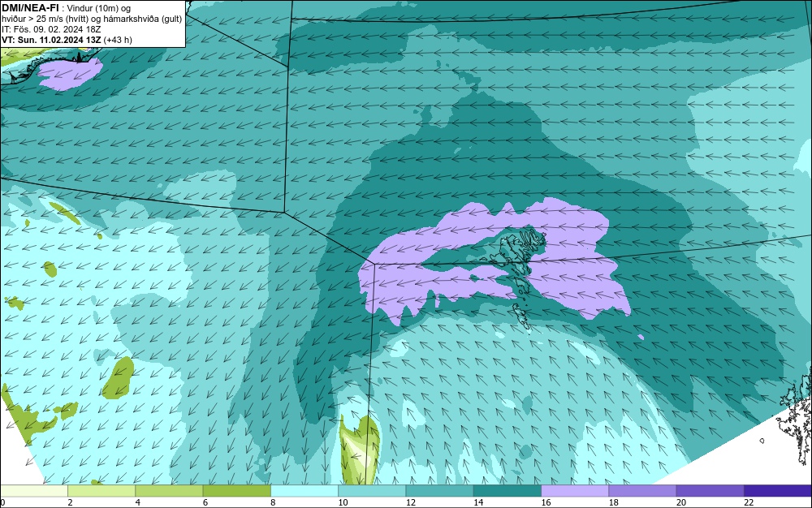Click the small lavender wind area near top-left coast
The width and height of the screenshot is (812, 508).
coord(70,74)
